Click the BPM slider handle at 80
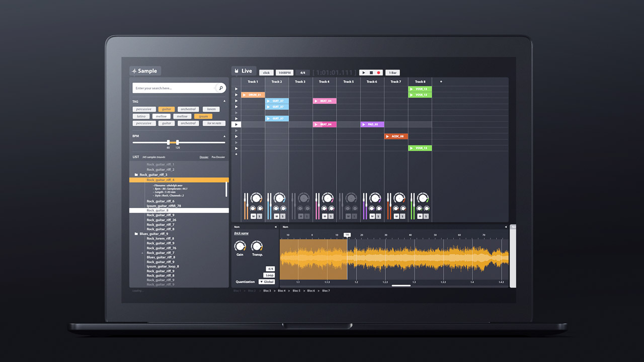644x362 pixels. click(168, 142)
